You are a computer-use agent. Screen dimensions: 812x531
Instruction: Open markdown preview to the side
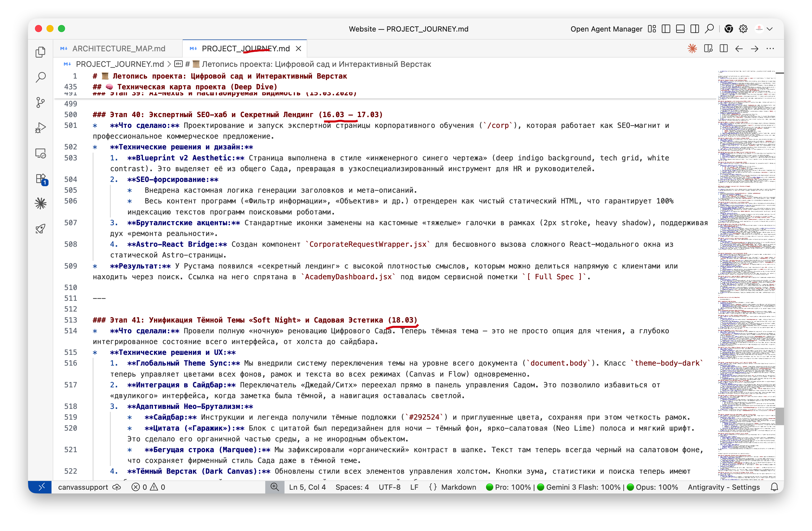click(708, 49)
